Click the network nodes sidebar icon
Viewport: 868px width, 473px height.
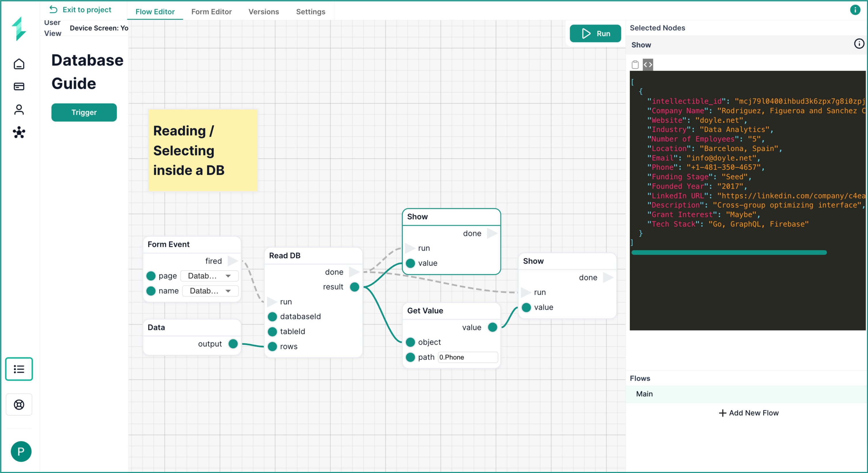pos(19,132)
